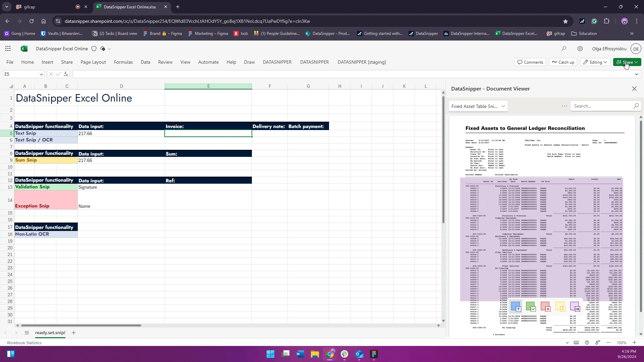
Task: Click zoom in plus on status bar
Action: 634,343
